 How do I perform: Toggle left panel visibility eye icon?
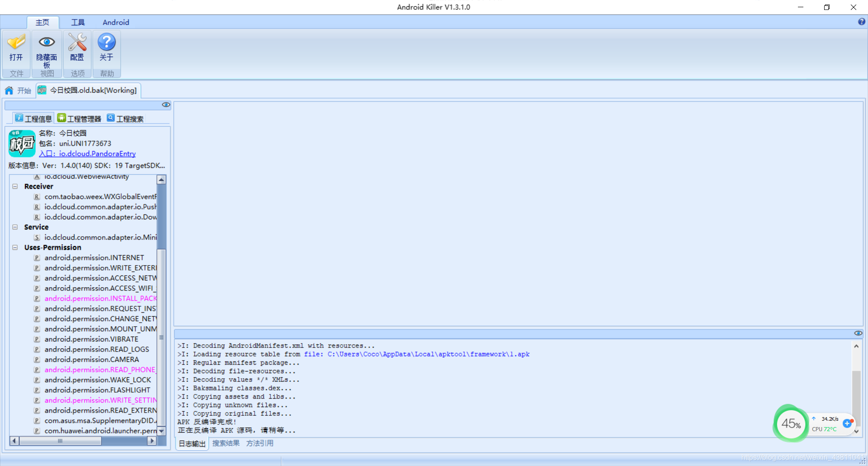(x=166, y=105)
